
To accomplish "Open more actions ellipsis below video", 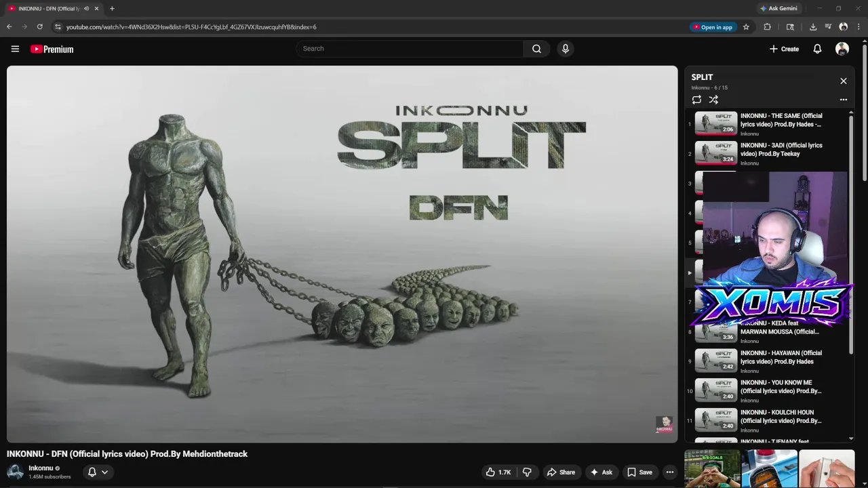I will (x=670, y=472).
